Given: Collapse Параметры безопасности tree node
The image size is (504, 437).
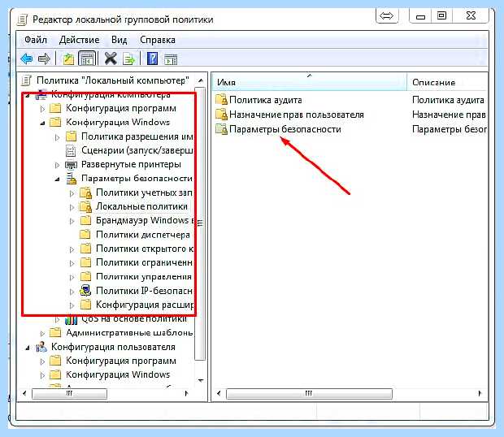Looking at the screenshot, I should pos(57,180).
